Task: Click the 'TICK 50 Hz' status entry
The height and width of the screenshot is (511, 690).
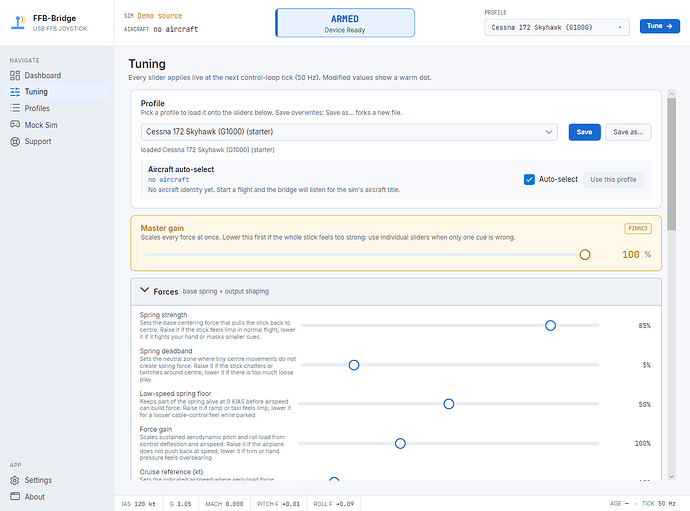Action: [x=658, y=503]
